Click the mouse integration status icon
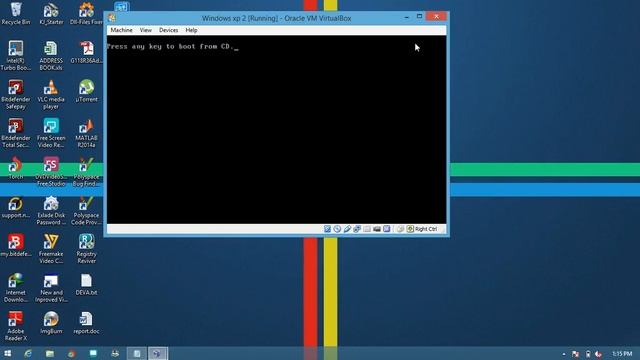Image resolution: width=640 pixels, height=360 pixels. [400, 229]
